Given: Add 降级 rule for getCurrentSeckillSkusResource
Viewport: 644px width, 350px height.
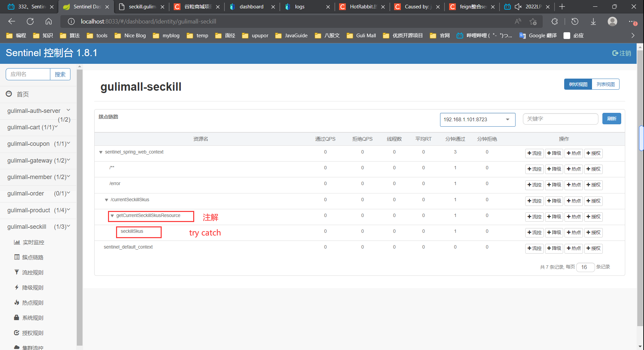Looking at the screenshot, I should point(554,217).
